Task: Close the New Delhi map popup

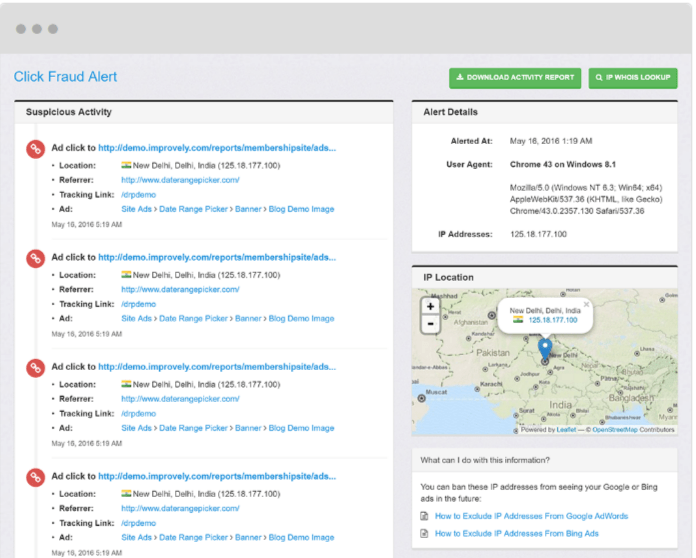Action: (586, 304)
